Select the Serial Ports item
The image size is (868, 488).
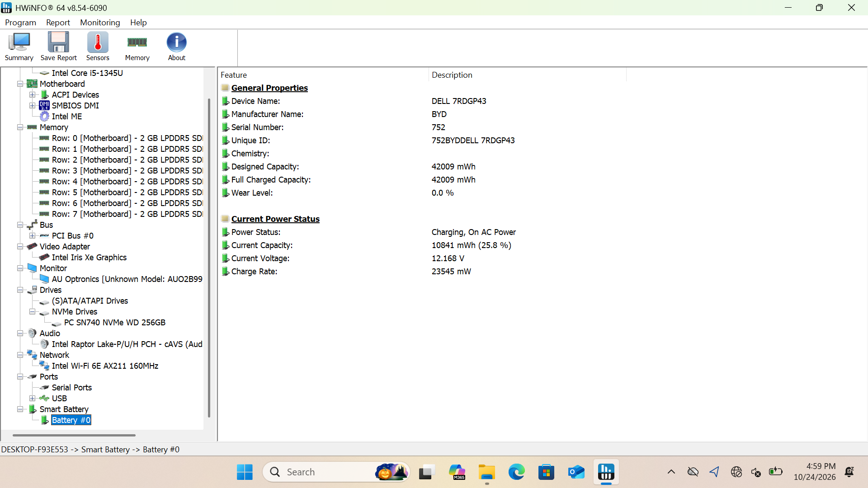pos(72,388)
